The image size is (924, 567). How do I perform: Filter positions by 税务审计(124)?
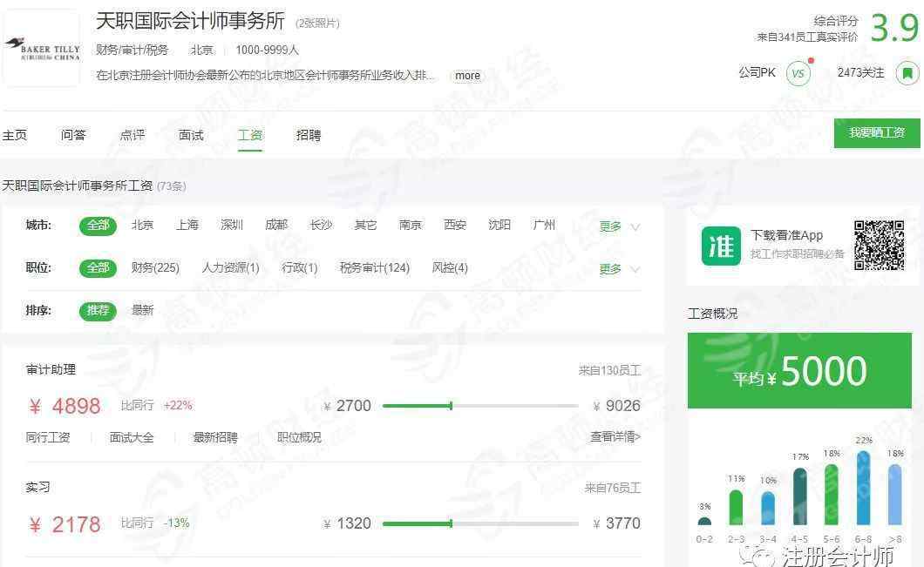pos(374,268)
